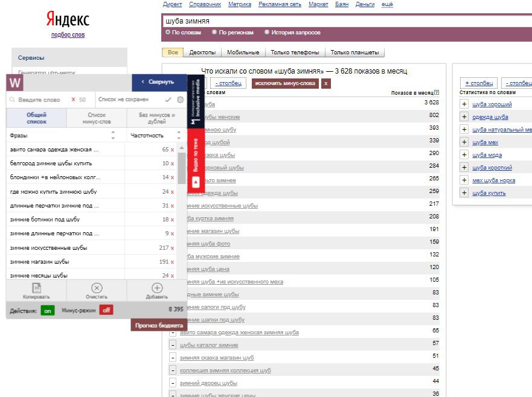Switch to the 'Мобильные' tab
The height and width of the screenshot is (397, 532).
[x=243, y=52]
